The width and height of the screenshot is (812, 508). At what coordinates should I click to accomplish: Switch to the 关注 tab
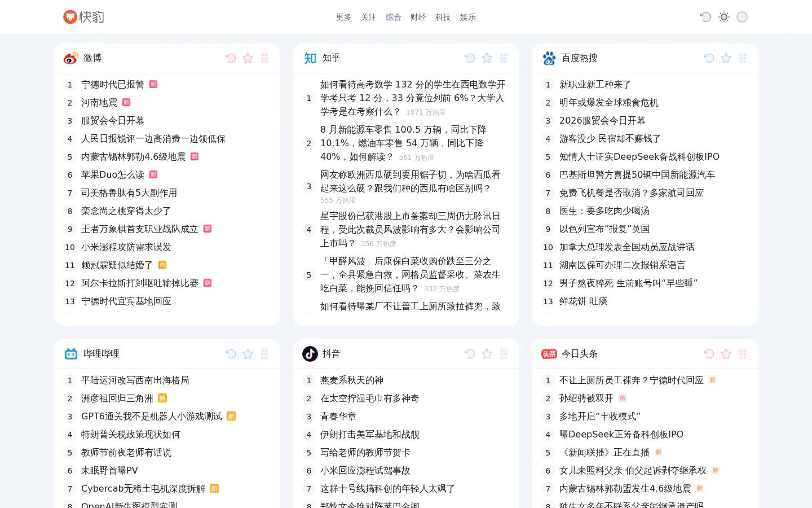pyautogui.click(x=369, y=17)
